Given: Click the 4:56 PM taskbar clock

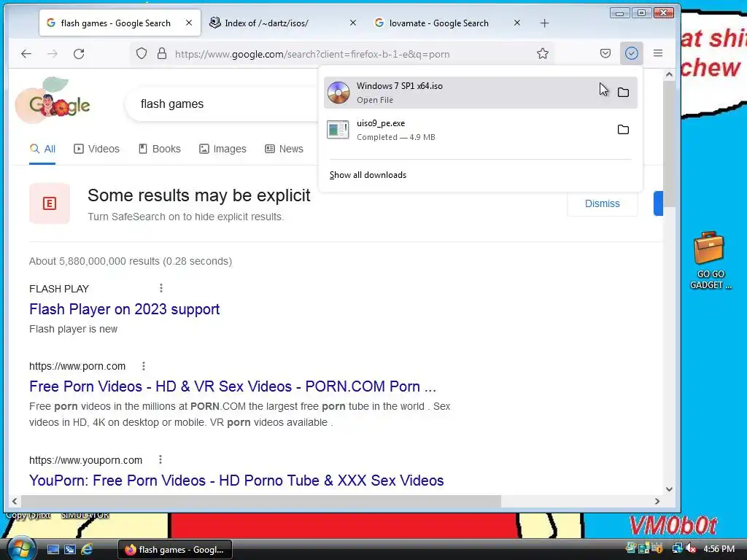Looking at the screenshot, I should click(719, 548).
